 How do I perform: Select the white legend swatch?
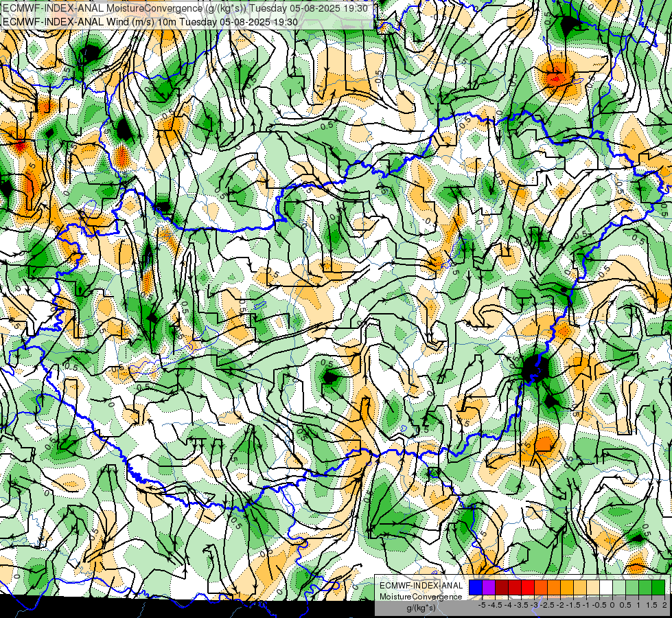pos(606,587)
